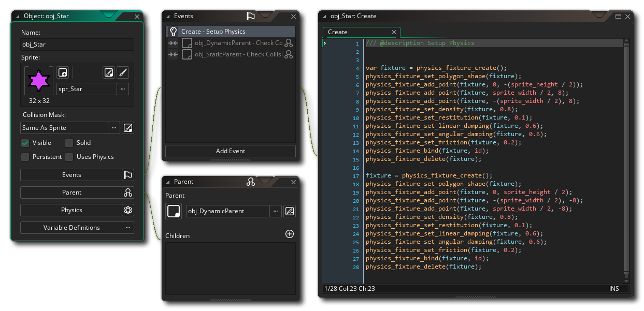
Task: Click the edit image brush icon
Action: coord(123,72)
